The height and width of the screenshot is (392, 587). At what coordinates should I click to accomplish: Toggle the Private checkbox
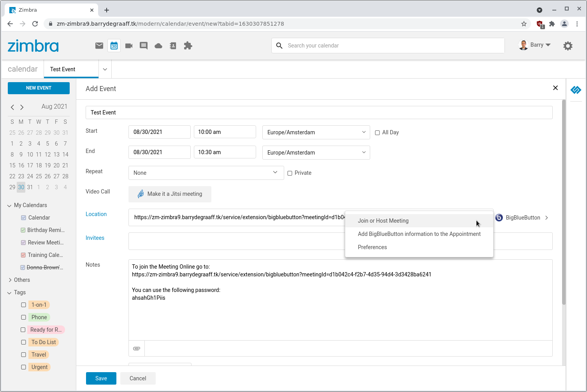pyautogui.click(x=290, y=173)
